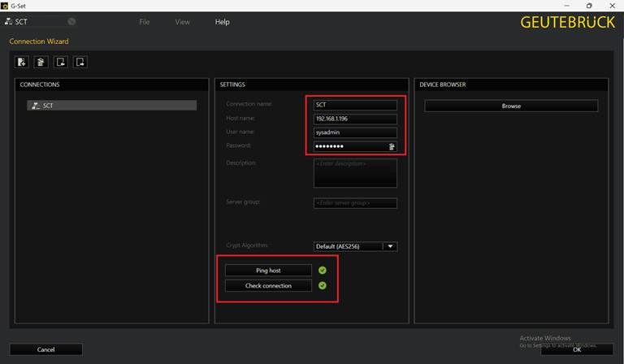Click the GEUTEBRÜCK logo
Viewport: 624px width, 364px height.
[568, 22]
